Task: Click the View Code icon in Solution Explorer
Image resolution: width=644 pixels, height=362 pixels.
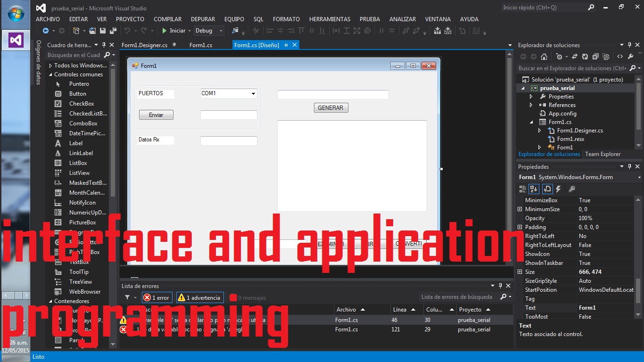Action: click(x=620, y=57)
